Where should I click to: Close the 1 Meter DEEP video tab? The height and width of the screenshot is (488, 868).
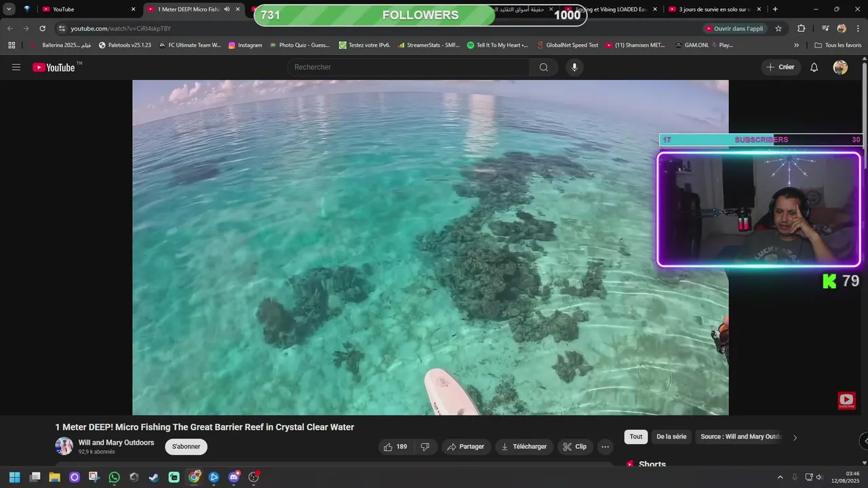[237, 9]
